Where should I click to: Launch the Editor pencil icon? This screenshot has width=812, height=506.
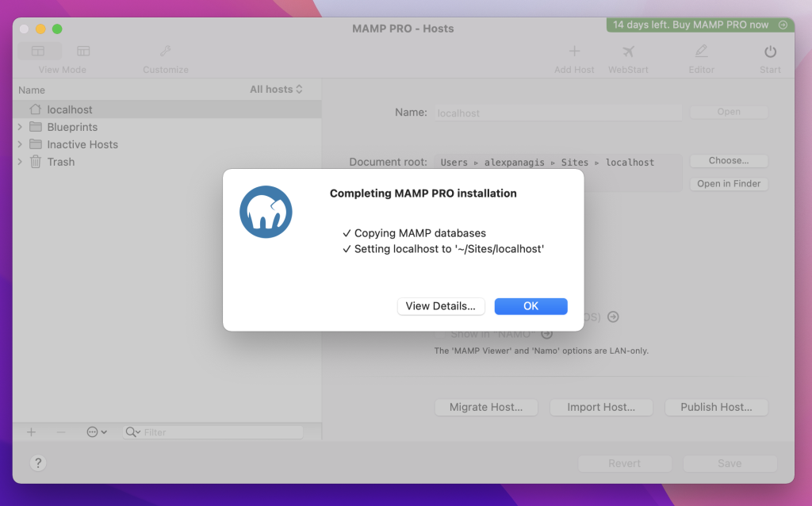701,52
